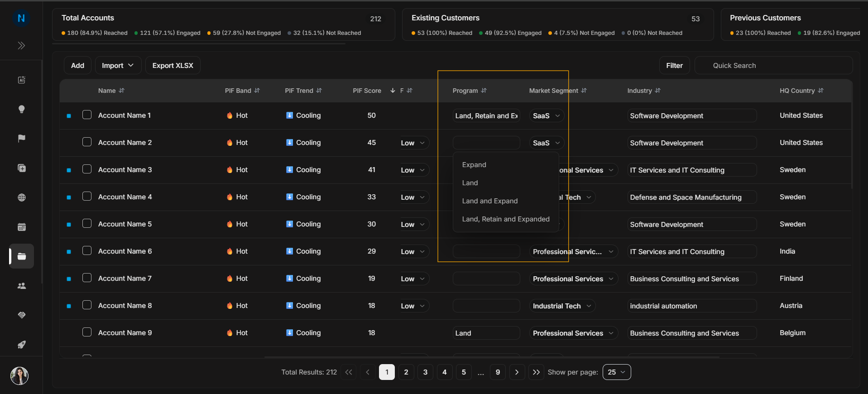Image resolution: width=868 pixels, height=394 pixels.
Task: Click the blue N logo icon
Action: point(21,18)
